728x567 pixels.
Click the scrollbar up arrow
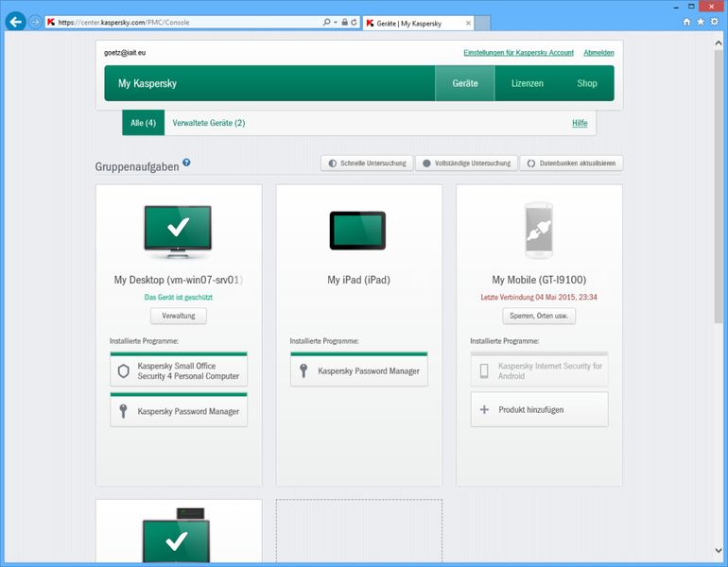pyautogui.click(x=719, y=43)
